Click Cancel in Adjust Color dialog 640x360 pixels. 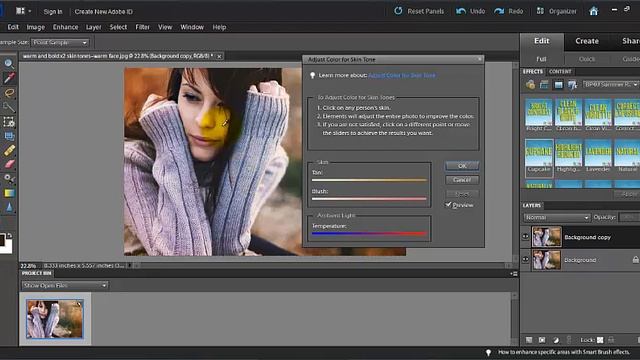[462, 180]
